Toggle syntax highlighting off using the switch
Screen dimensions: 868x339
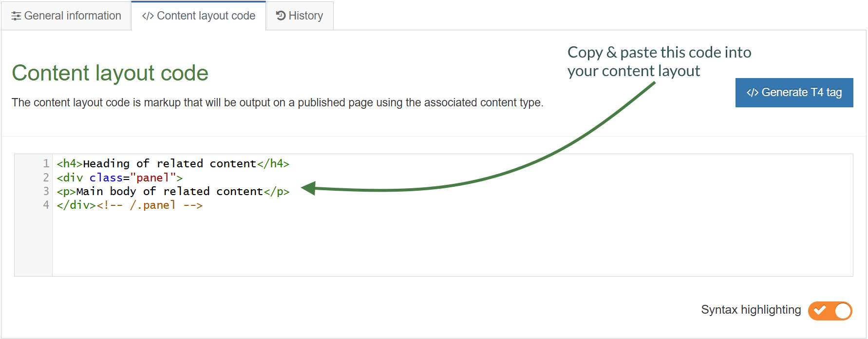point(830,311)
